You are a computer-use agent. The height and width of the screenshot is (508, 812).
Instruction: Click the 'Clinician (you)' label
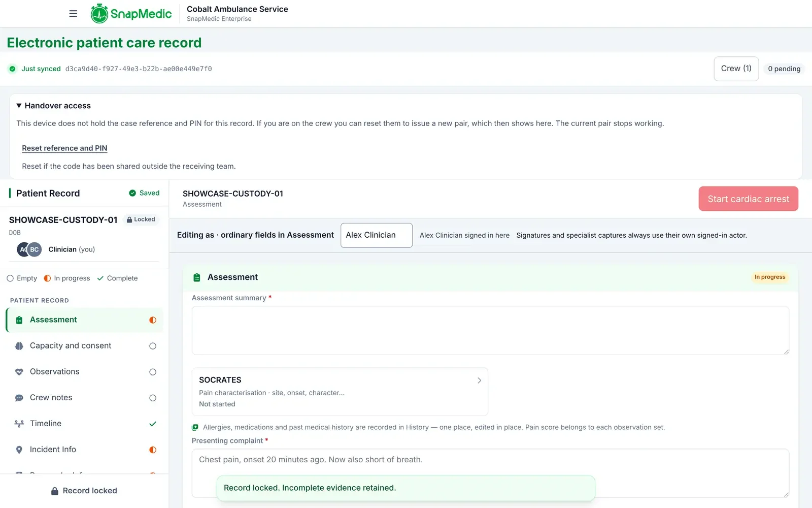(x=72, y=249)
